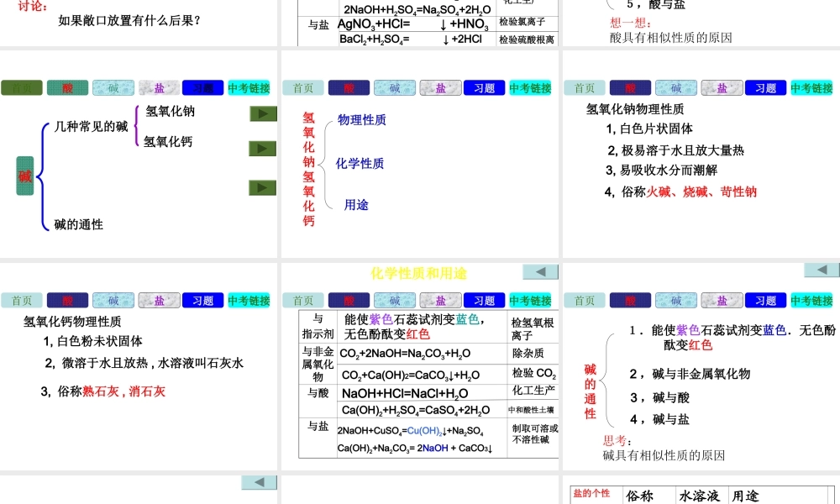The height and width of the screenshot is (504, 840).
Task: Click the lowest play arrow on the 几种常见的碱 slide
Action: pyautogui.click(x=262, y=188)
